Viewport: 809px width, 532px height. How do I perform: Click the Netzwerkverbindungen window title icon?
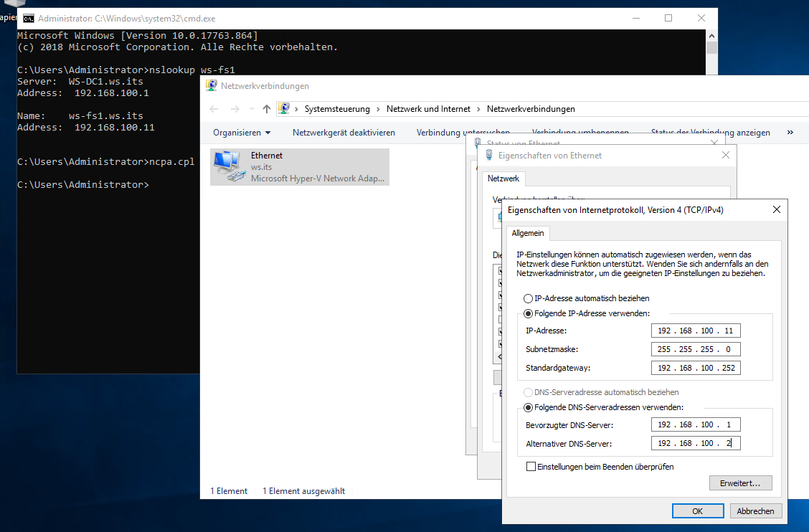click(211, 85)
